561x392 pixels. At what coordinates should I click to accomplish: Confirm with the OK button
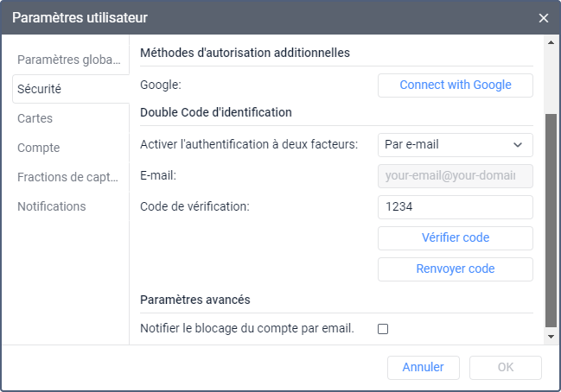(506, 367)
